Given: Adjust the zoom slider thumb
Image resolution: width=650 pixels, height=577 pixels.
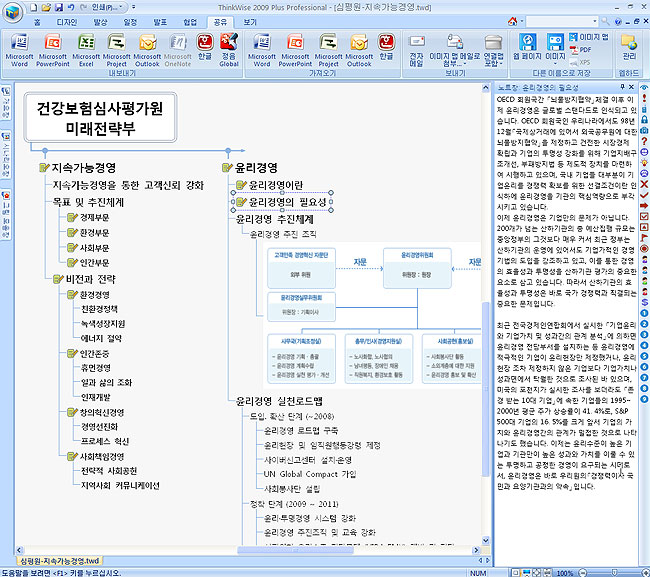Looking at the screenshot, I should click(x=614, y=572).
